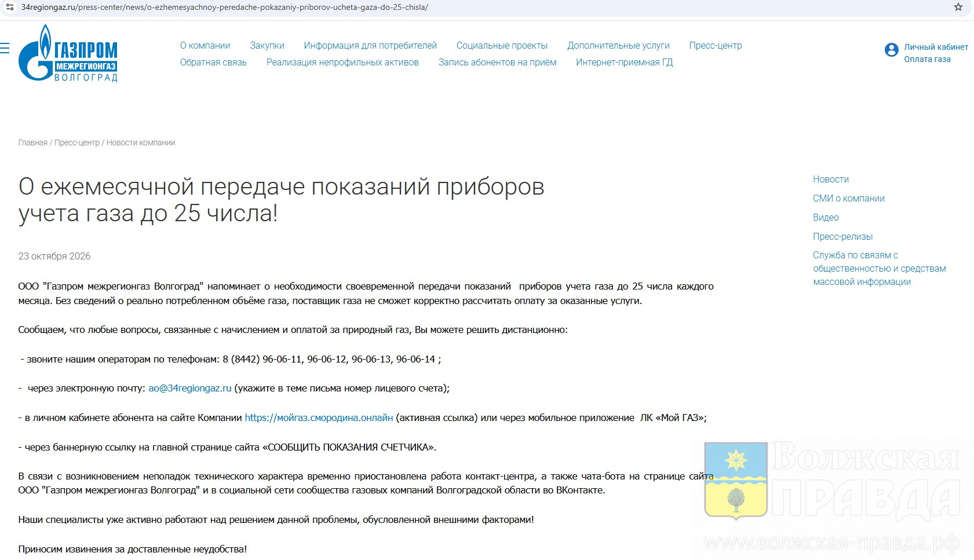This screenshot has width=974, height=560.
Task: Open 'Служба по связям с общественностью' link
Action: (x=879, y=269)
